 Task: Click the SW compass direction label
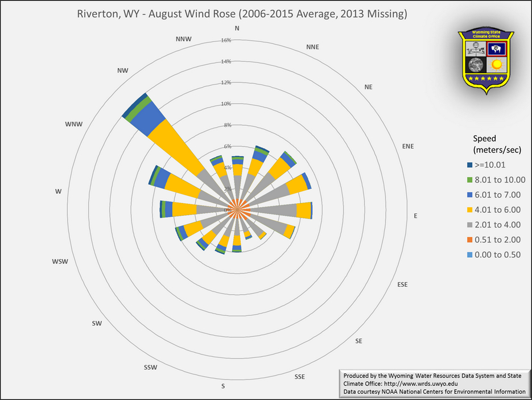(x=97, y=323)
